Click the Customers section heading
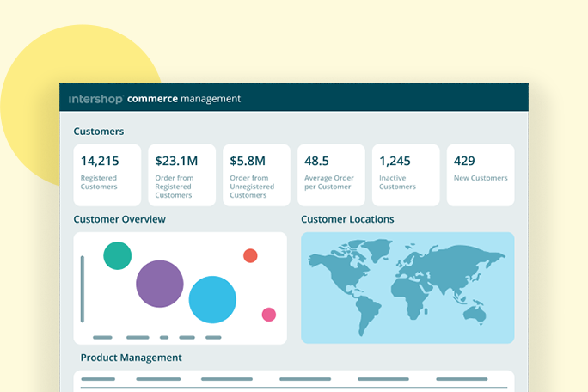This screenshot has width=588, height=392. point(99,132)
